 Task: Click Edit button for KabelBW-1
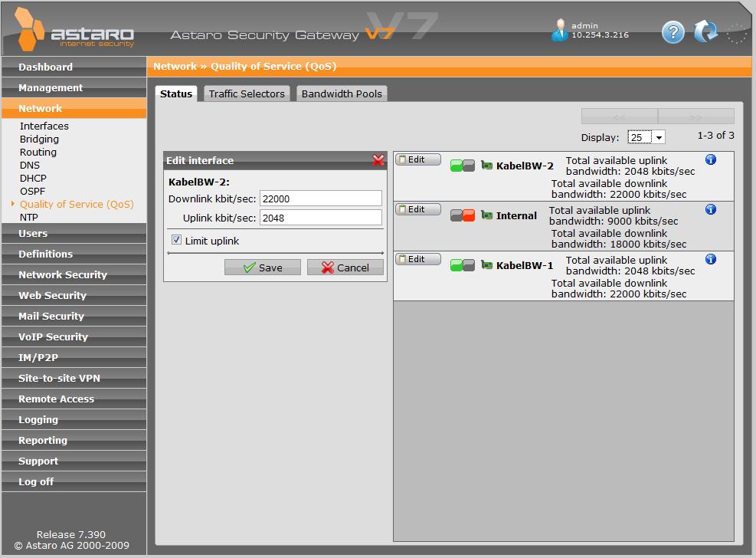pos(418,259)
